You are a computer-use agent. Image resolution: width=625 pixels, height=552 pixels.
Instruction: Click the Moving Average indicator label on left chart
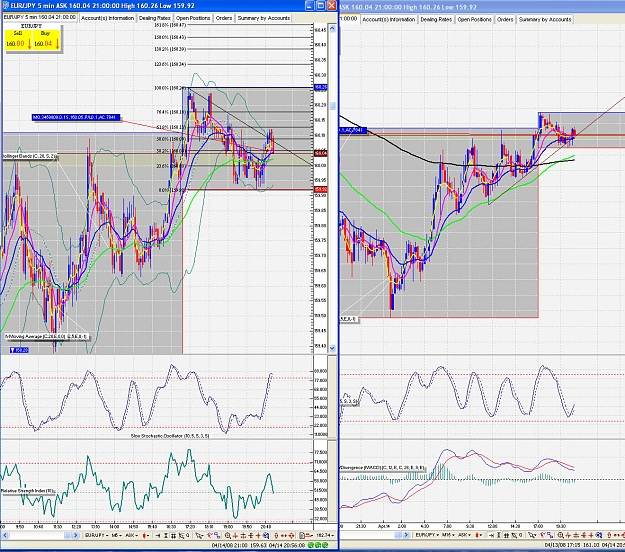(x=46, y=337)
